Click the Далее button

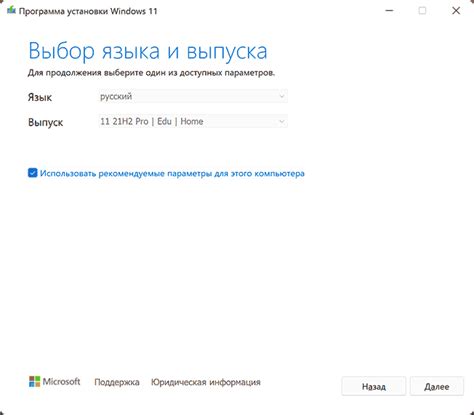tap(437, 386)
